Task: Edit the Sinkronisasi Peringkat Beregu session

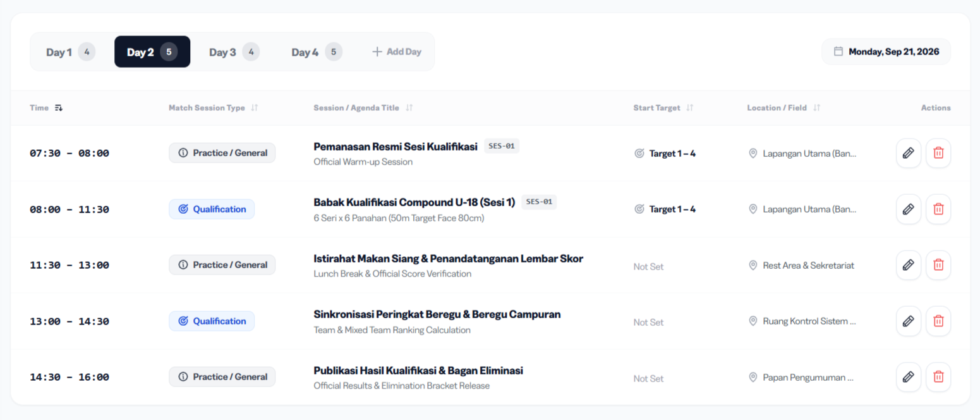Action: (x=908, y=321)
